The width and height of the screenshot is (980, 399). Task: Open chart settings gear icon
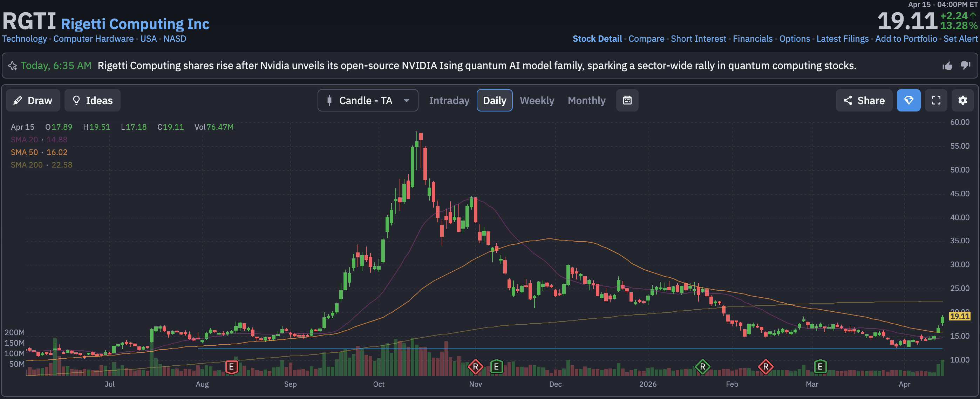(962, 101)
